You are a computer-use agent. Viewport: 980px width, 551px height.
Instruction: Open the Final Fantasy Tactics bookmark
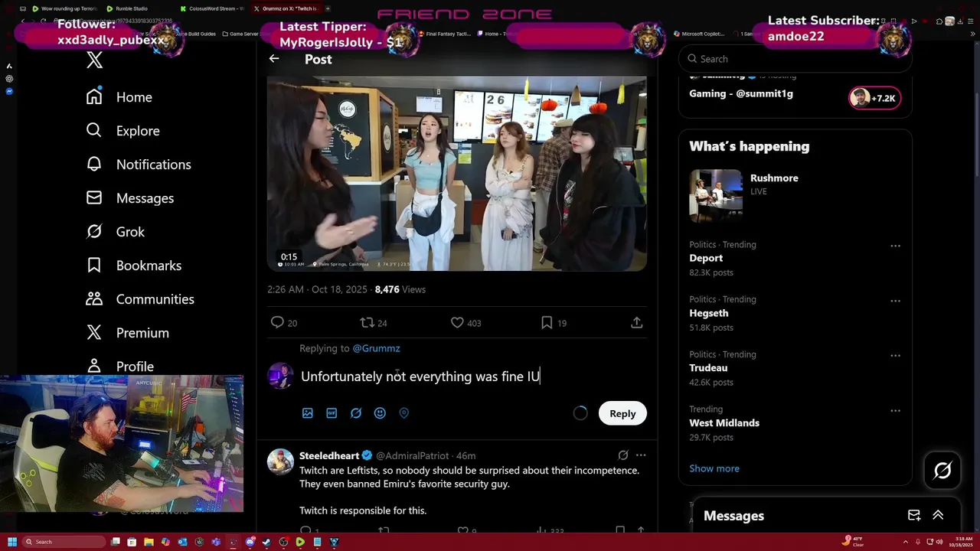coord(445,34)
